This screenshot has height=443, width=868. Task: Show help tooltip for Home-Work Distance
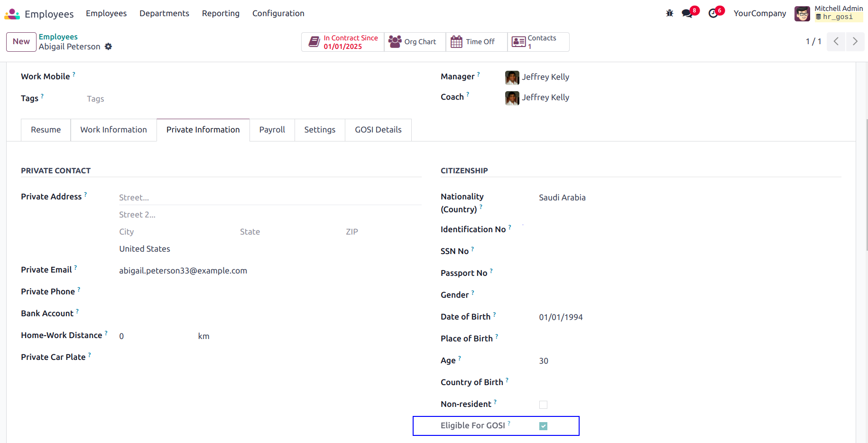(x=106, y=333)
